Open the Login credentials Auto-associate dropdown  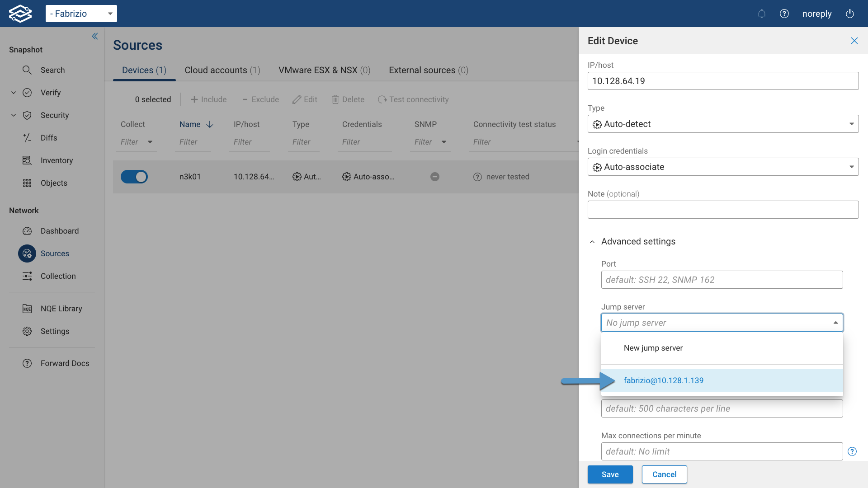point(722,167)
